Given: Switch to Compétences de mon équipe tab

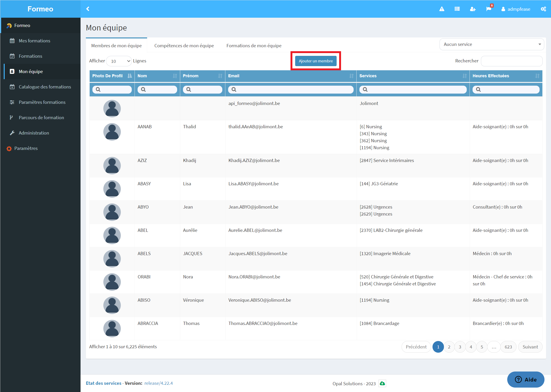Looking at the screenshot, I should [184, 46].
